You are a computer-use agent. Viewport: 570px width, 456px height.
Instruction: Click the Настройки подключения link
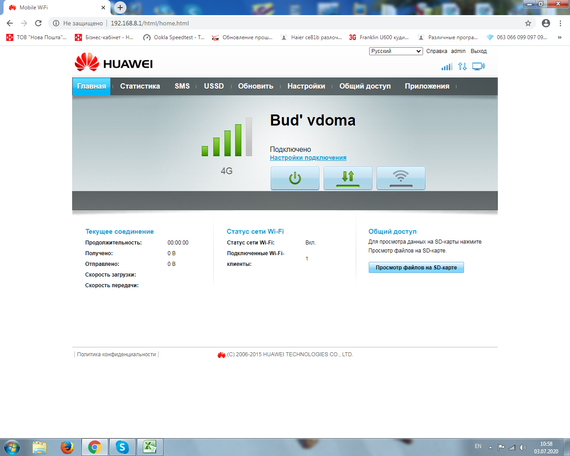(308, 158)
